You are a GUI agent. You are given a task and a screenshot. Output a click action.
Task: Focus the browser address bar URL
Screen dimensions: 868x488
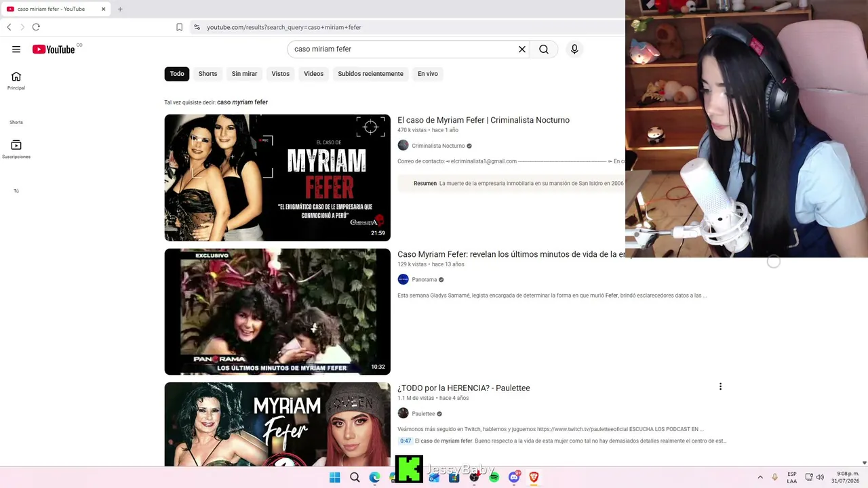(284, 27)
